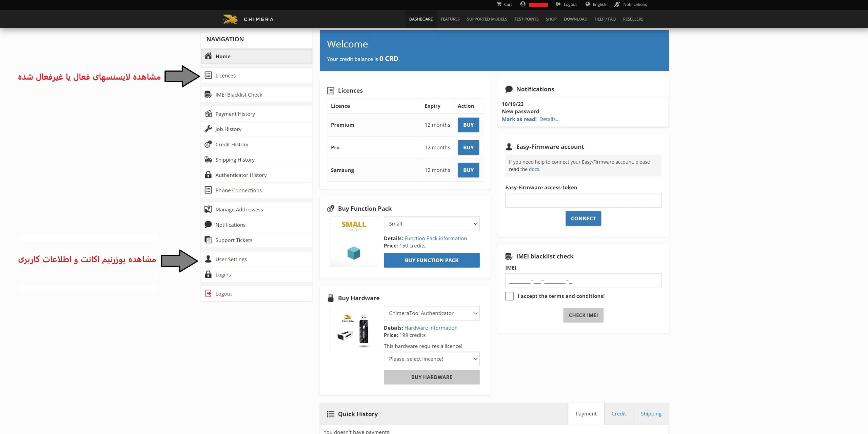This screenshot has height=434, width=868.
Task: Click the SMALL function pack thumbnail
Action: 354,242
